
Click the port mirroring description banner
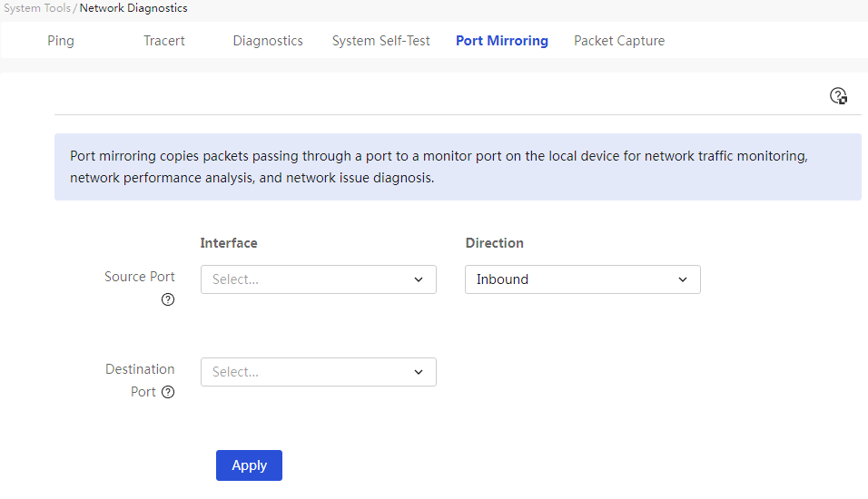(458, 167)
